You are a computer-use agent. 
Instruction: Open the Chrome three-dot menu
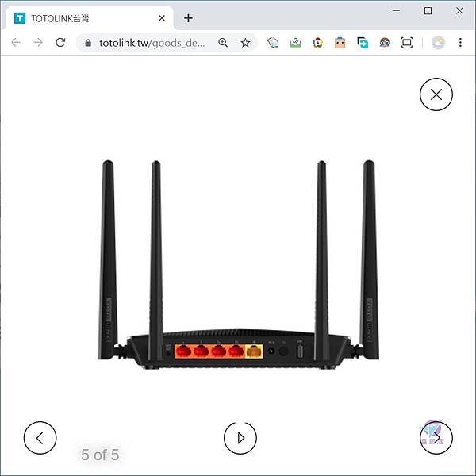coord(460,43)
